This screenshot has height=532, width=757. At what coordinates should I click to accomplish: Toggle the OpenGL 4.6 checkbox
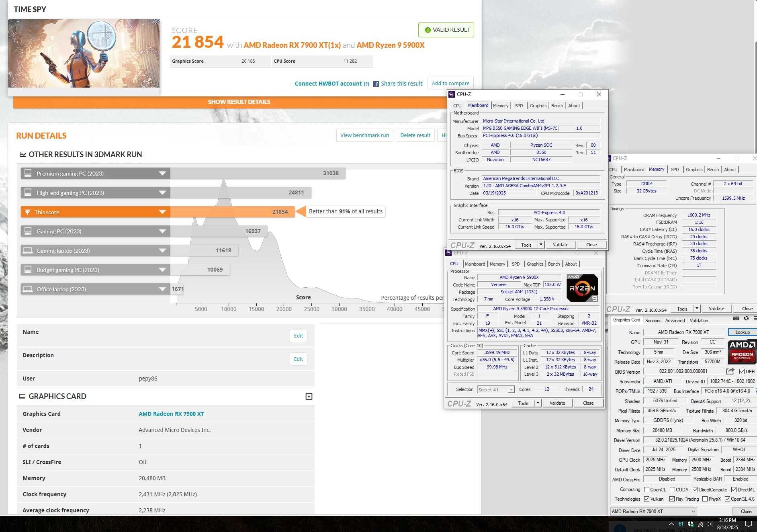[727, 499]
